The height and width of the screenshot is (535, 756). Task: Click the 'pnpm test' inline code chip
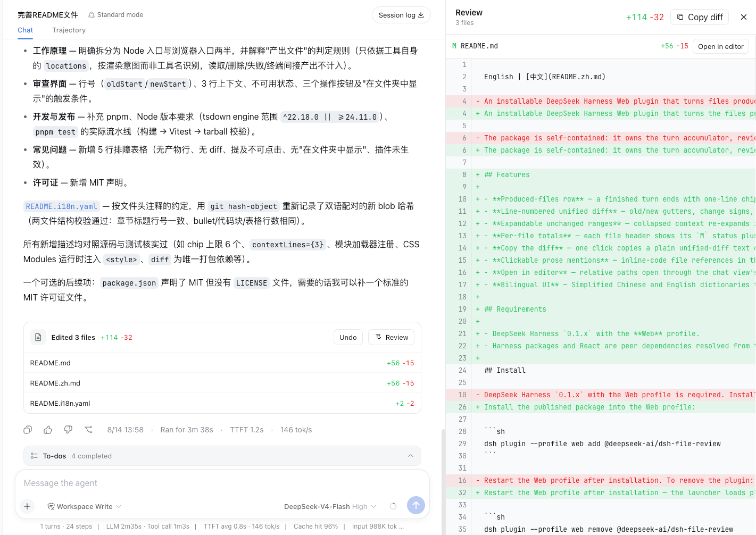(55, 132)
